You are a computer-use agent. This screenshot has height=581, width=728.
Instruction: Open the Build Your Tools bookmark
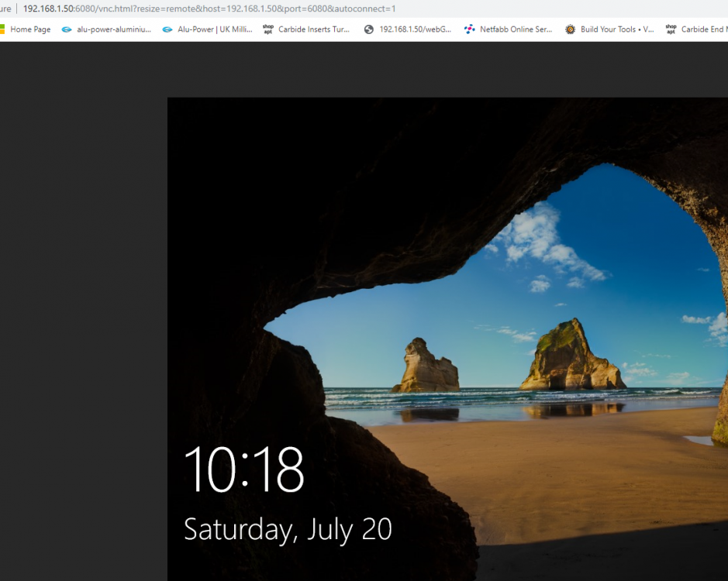tap(609, 29)
